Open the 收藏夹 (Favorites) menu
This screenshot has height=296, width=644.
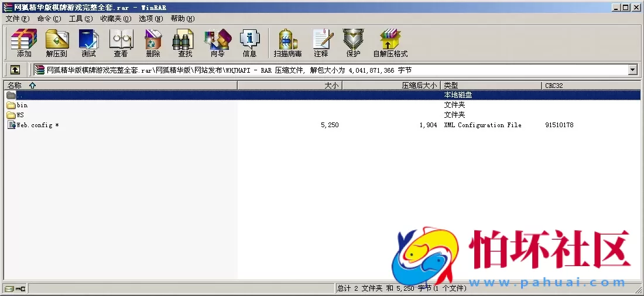pos(115,19)
